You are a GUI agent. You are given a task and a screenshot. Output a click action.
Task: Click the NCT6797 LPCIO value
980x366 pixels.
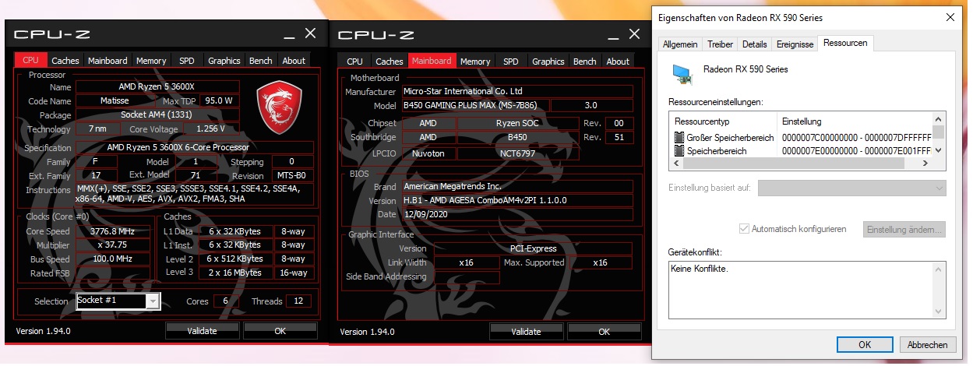[x=517, y=153]
